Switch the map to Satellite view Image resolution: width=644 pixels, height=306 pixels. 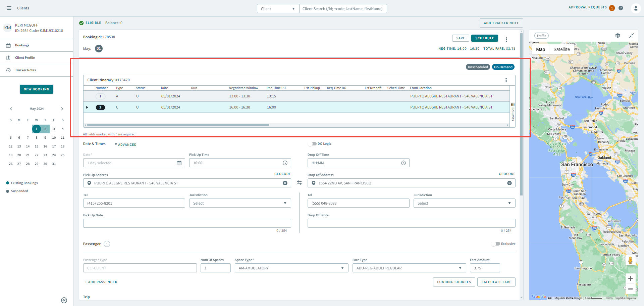click(561, 49)
